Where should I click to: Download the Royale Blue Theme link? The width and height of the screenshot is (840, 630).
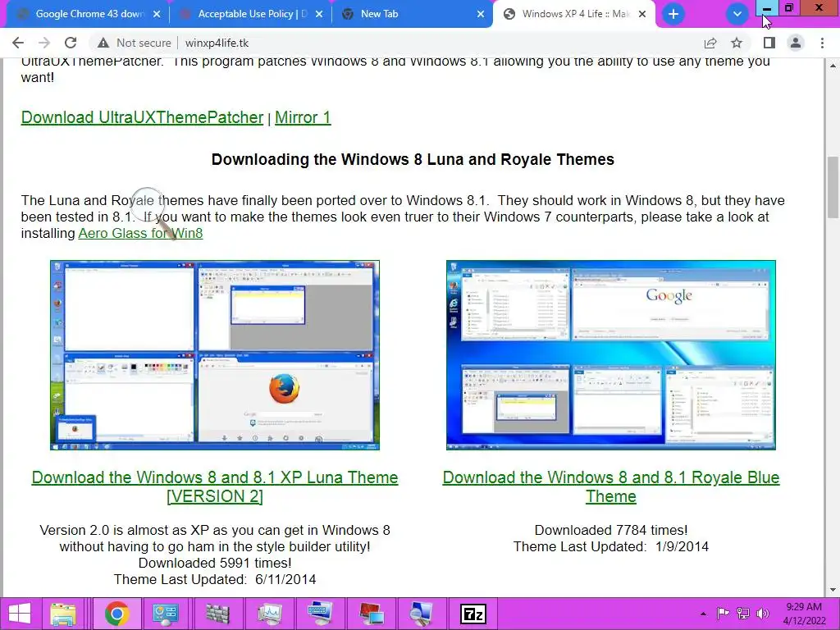610,486
